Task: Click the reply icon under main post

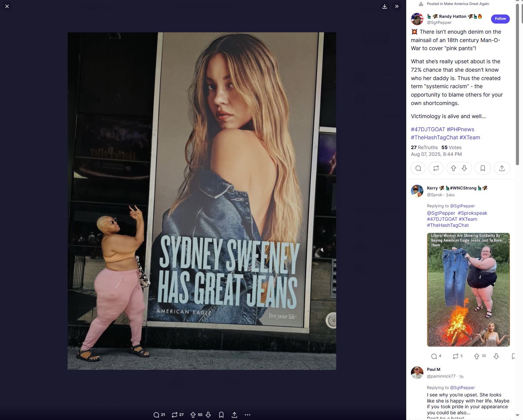Action: coord(418,168)
